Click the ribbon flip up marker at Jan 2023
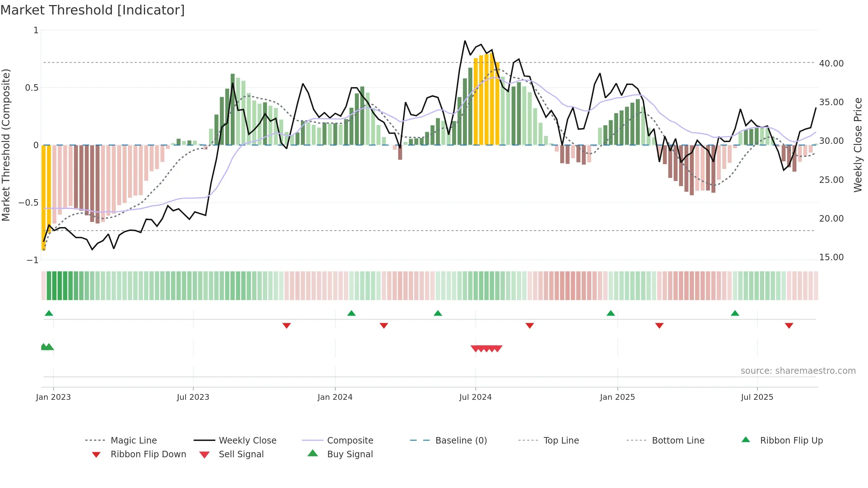 tap(49, 313)
